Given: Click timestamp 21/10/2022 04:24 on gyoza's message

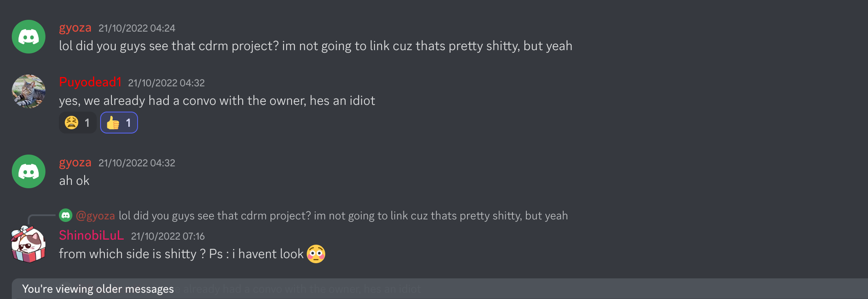Looking at the screenshot, I should 137,28.
